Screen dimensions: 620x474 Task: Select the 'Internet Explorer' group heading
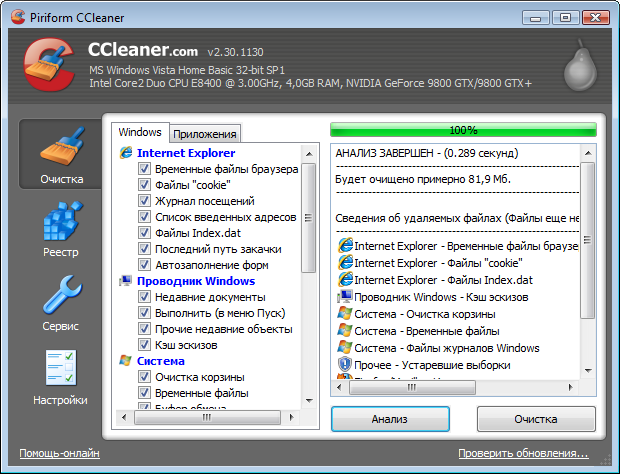[x=186, y=153]
